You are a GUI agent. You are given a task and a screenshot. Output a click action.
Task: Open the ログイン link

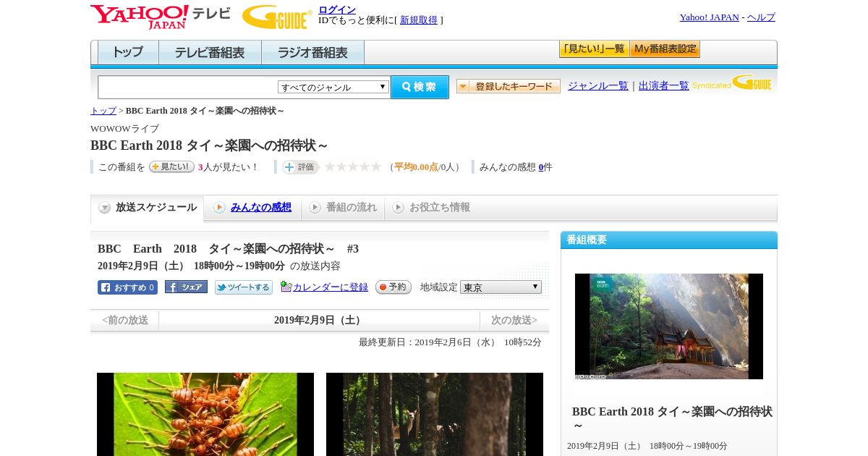337,9
